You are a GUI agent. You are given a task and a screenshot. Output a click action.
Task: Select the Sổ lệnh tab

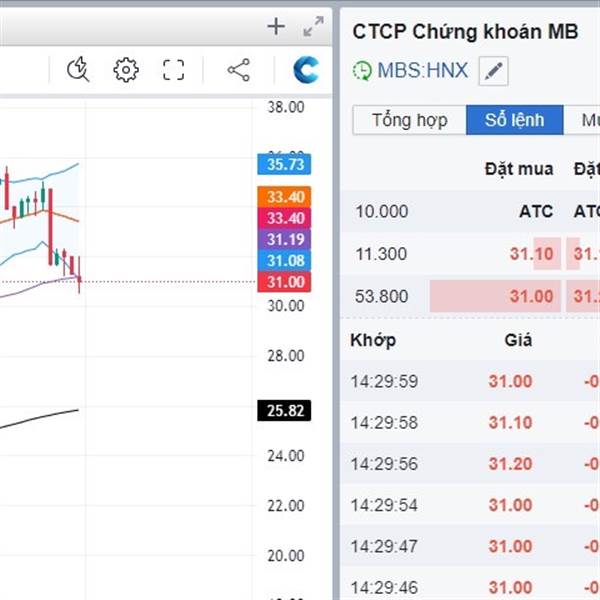(515, 120)
